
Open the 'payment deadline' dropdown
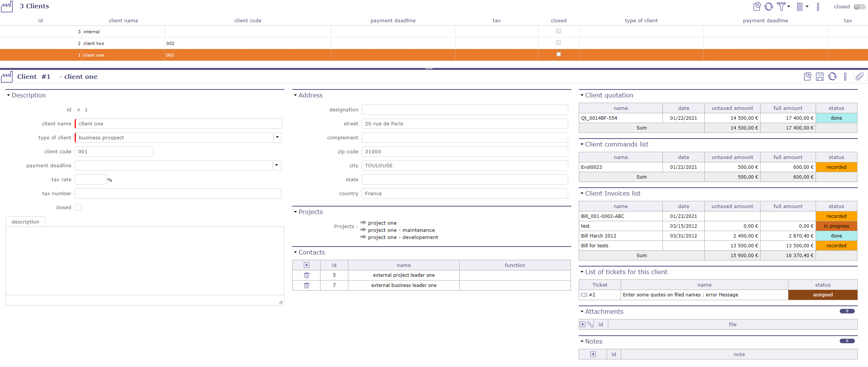tap(277, 165)
